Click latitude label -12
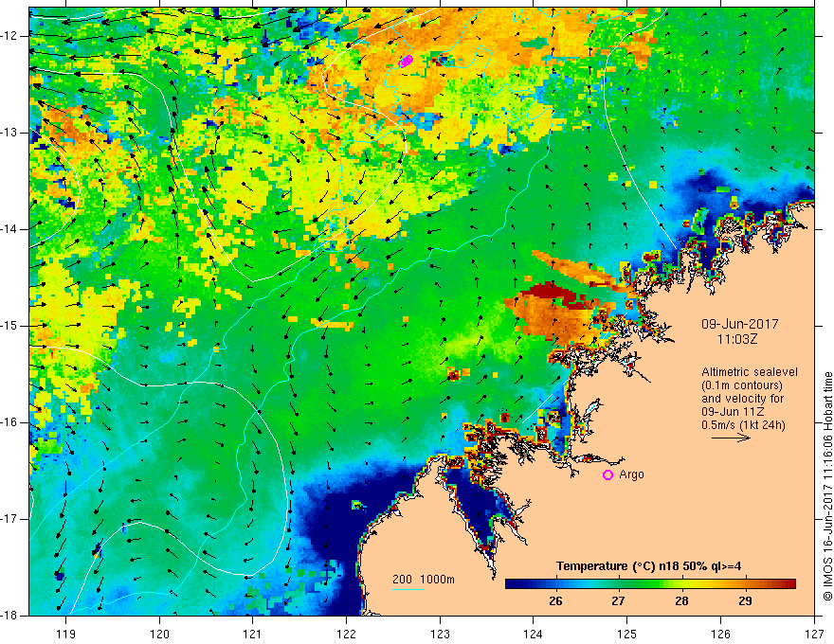The width and height of the screenshot is (834, 644). coord(9,36)
